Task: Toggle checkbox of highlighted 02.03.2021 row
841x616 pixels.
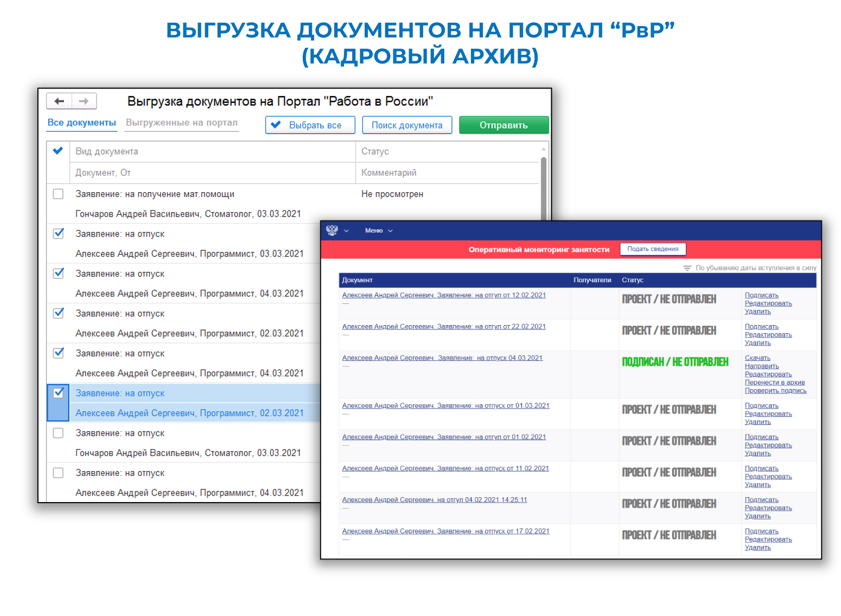Action: click(58, 392)
